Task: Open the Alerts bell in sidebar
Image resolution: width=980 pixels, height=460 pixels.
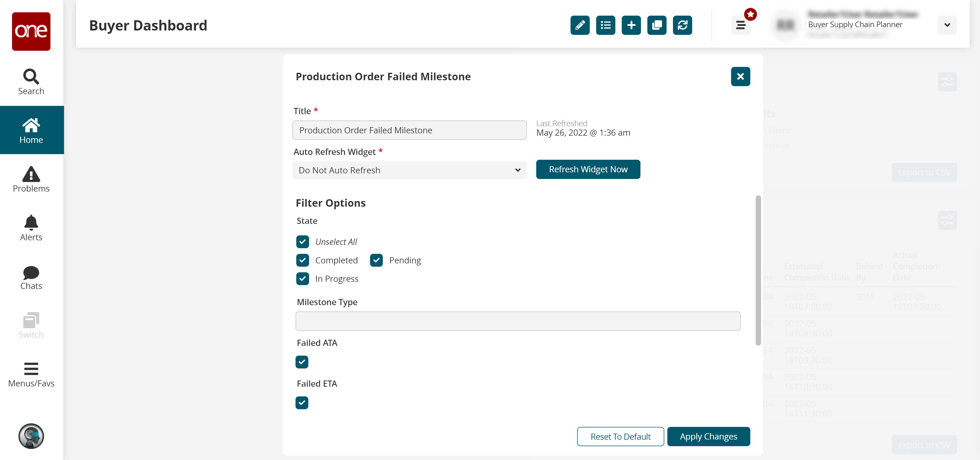Action: click(x=31, y=228)
